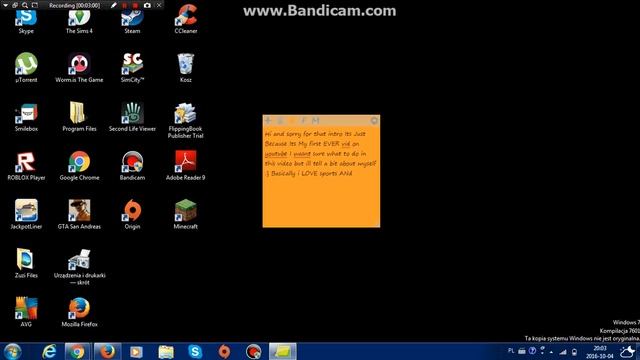
Task: Click the M button on sticky note
Action: [316, 120]
